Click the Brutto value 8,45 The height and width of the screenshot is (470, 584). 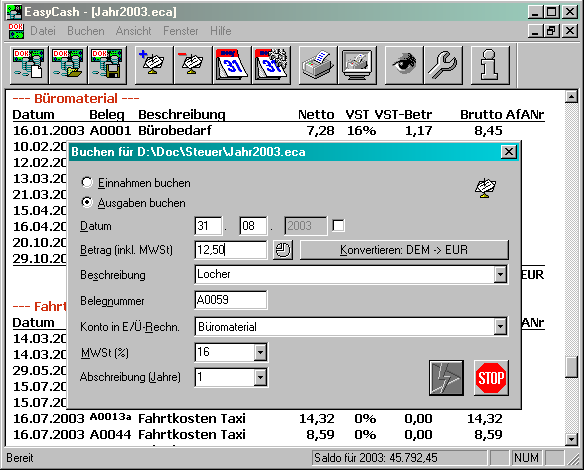click(x=489, y=131)
